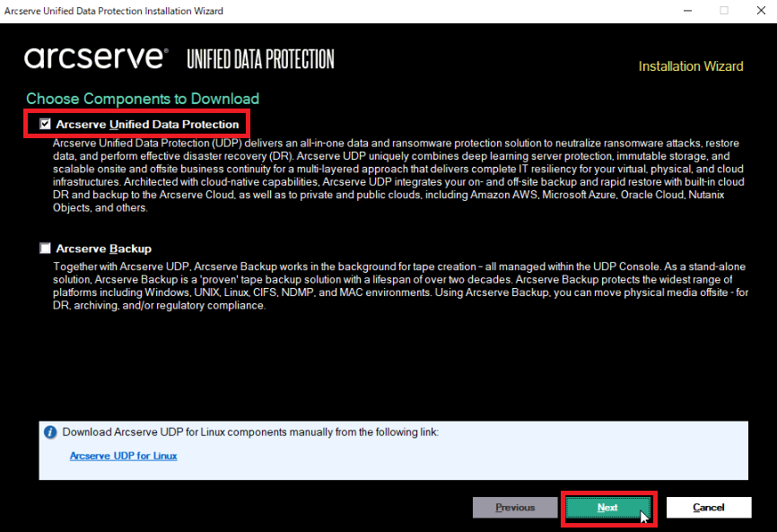Enable the Arcserve Backup checkbox
The image size is (777, 532).
coord(45,249)
